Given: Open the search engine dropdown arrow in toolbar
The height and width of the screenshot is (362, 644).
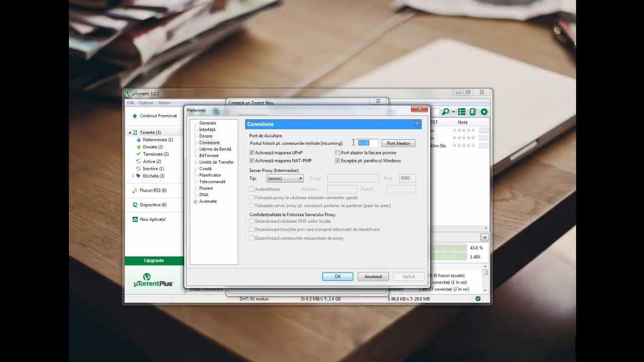Looking at the screenshot, I should pos(453,112).
